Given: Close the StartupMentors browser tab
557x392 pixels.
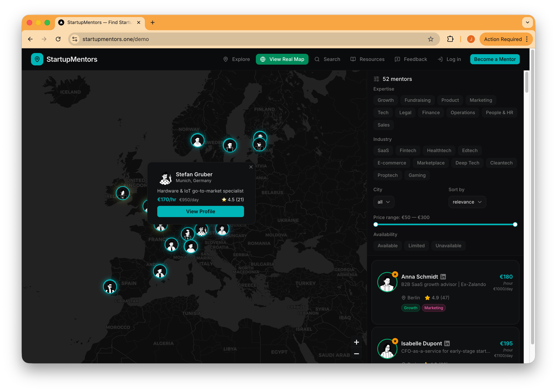Looking at the screenshot, I should click(x=139, y=22).
